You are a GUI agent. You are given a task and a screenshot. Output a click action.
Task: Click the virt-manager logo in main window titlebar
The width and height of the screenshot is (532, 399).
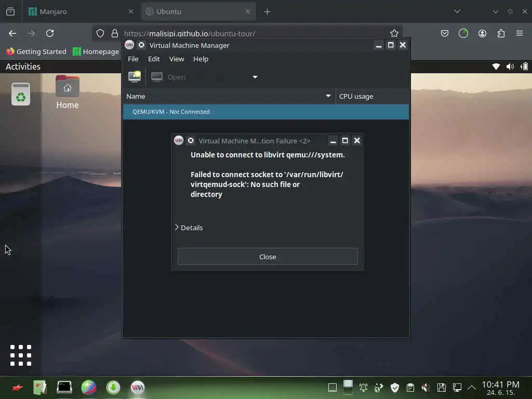pyautogui.click(x=129, y=45)
